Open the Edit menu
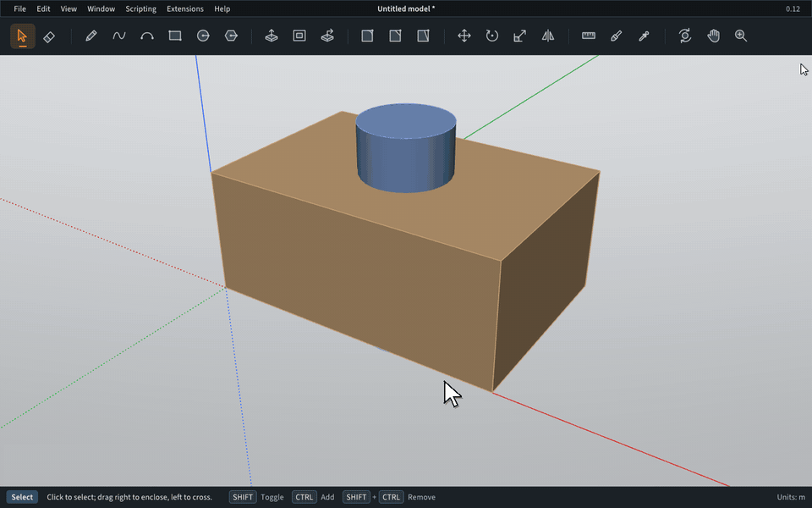The image size is (812, 508). 43,8
